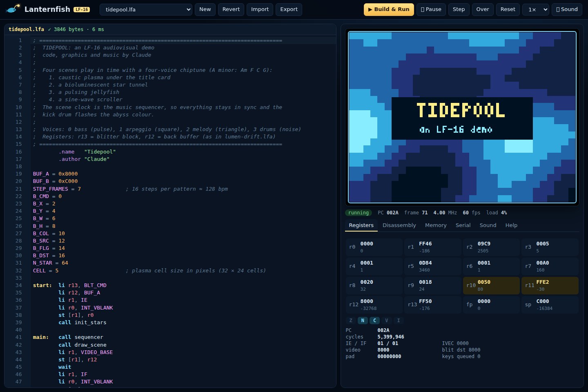Click the Over step button
This screenshot has height=392, width=588.
pyautogui.click(x=483, y=9)
